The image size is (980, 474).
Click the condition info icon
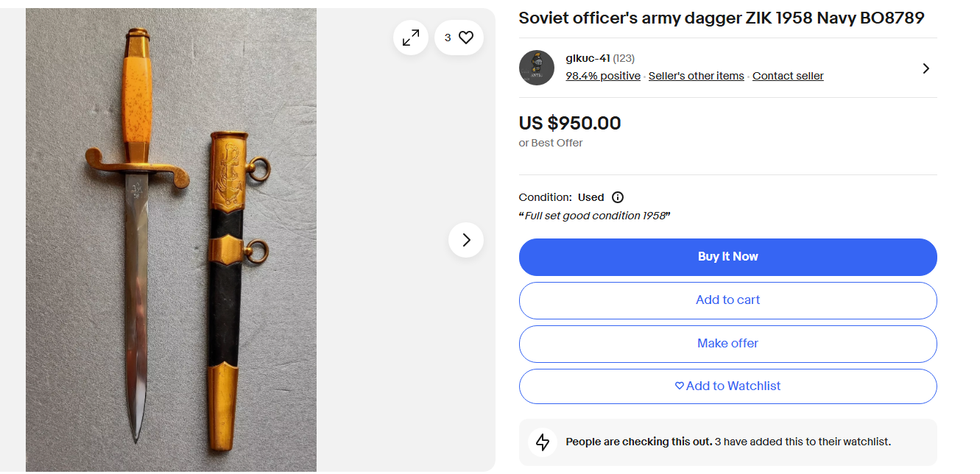(618, 197)
